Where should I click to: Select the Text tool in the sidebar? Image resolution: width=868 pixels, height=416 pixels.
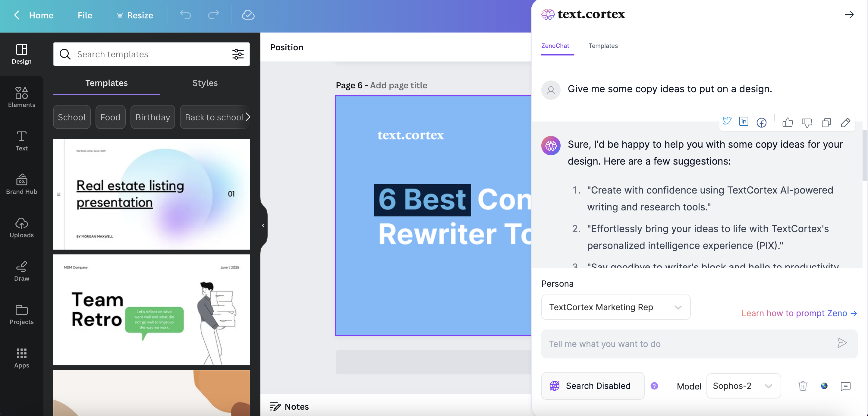coord(22,141)
